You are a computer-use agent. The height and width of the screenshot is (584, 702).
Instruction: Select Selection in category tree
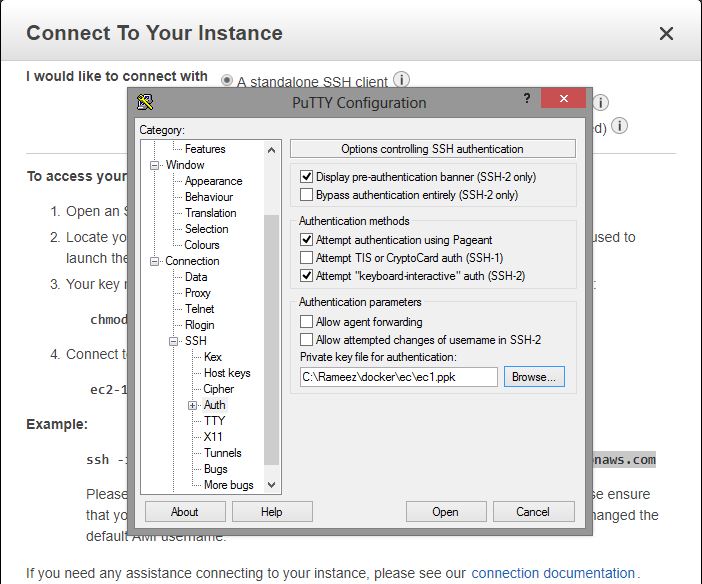click(x=206, y=229)
